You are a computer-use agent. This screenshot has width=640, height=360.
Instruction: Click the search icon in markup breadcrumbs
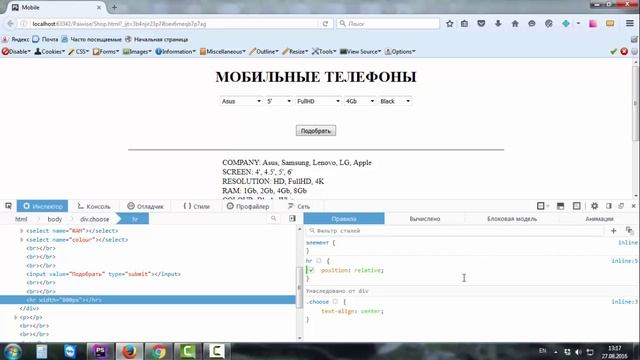273,219
